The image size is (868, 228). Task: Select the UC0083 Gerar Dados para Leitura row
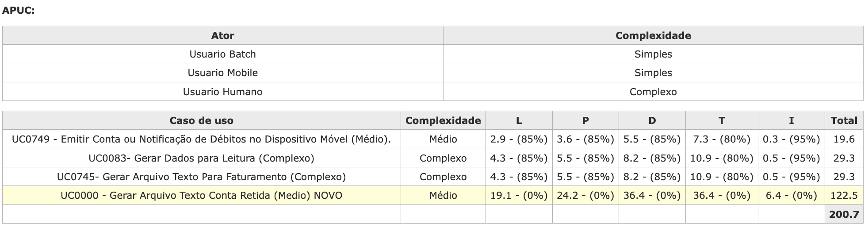pyautogui.click(x=201, y=158)
